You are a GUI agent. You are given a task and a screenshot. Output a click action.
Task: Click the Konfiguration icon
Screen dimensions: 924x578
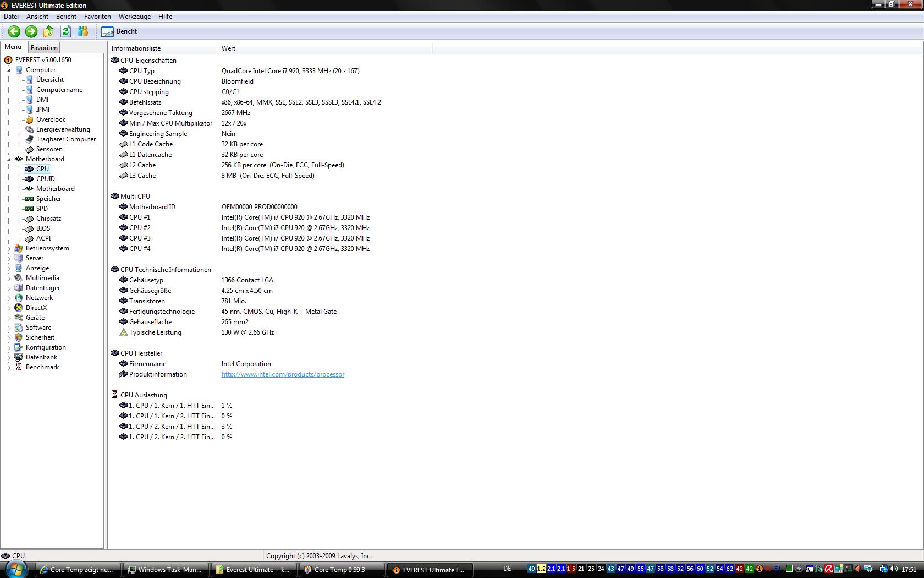19,347
